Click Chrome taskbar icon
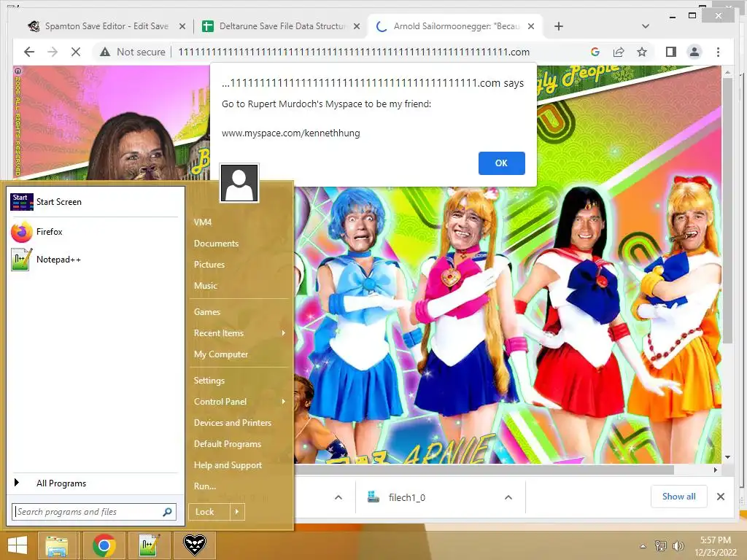The image size is (747, 560). coord(104,545)
